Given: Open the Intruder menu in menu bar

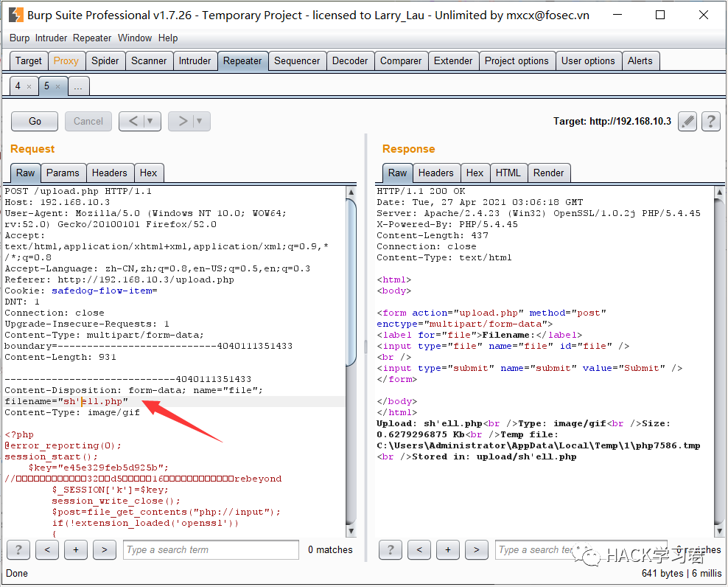Looking at the screenshot, I should click(x=51, y=38).
